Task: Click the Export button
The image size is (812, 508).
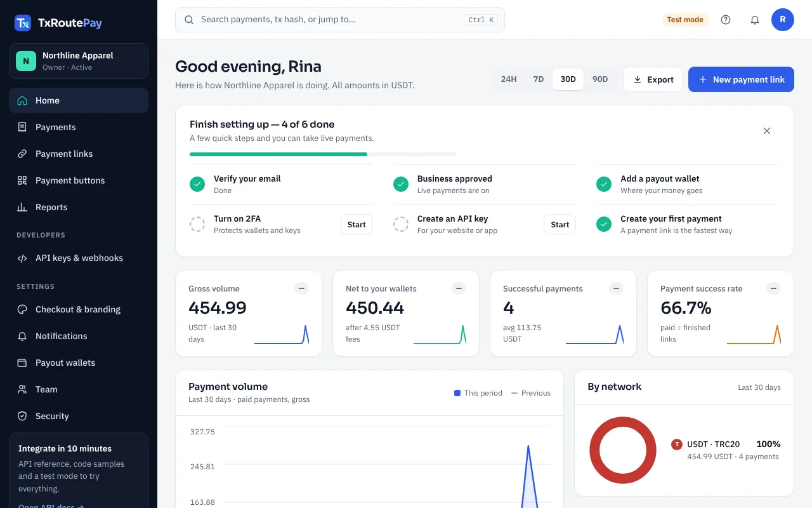Action: (653, 79)
